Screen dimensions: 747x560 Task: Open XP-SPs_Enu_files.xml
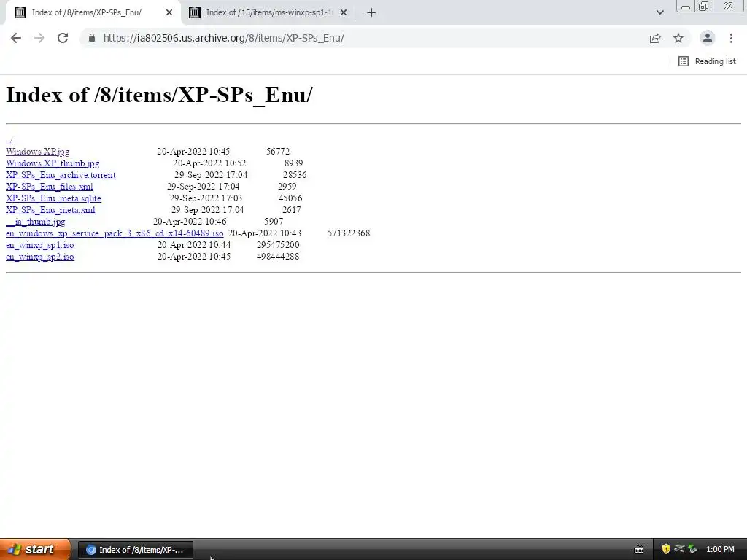coord(50,187)
